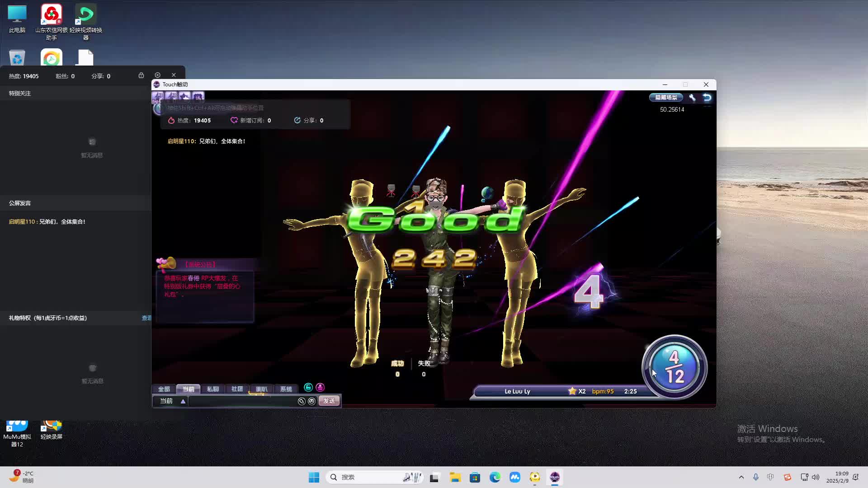Click the round beat counter 4/12 dial
Viewport: 868px width, 488px height.
(x=674, y=367)
